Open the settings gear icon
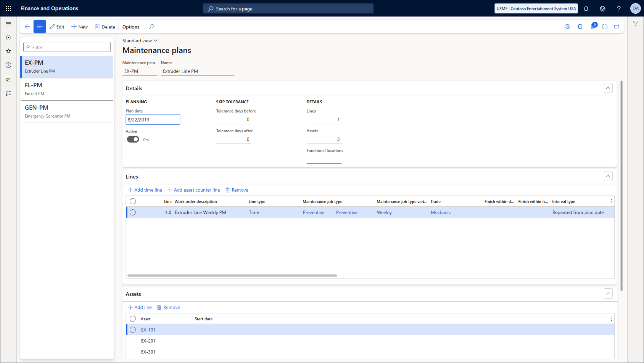Screen dimensions: 644x363 tap(603, 8)
